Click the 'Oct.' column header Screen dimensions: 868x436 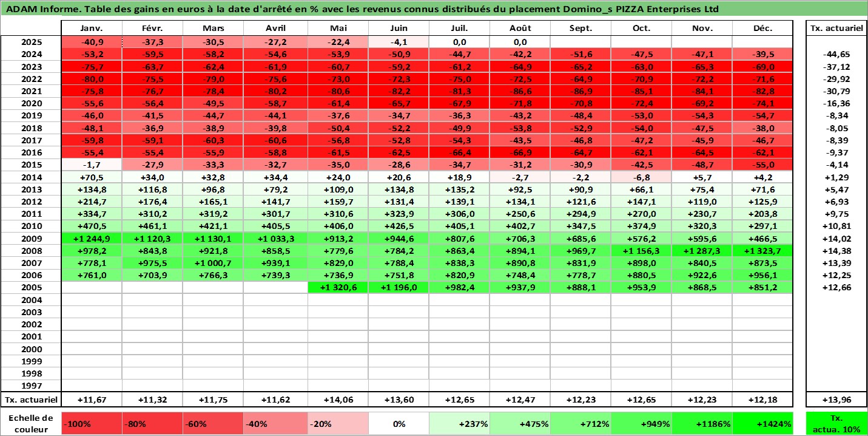tap(641, 29)
